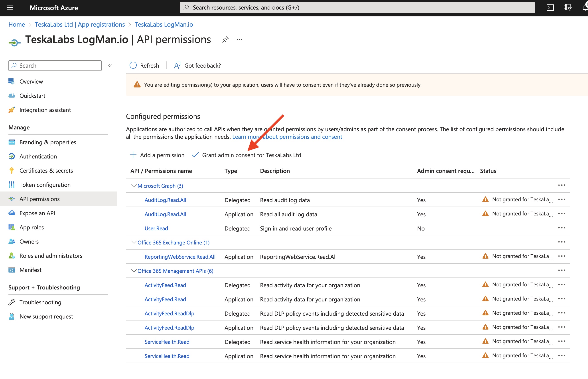Pin the API permissions page
This screenshot has height=379, width=588.
225,39
